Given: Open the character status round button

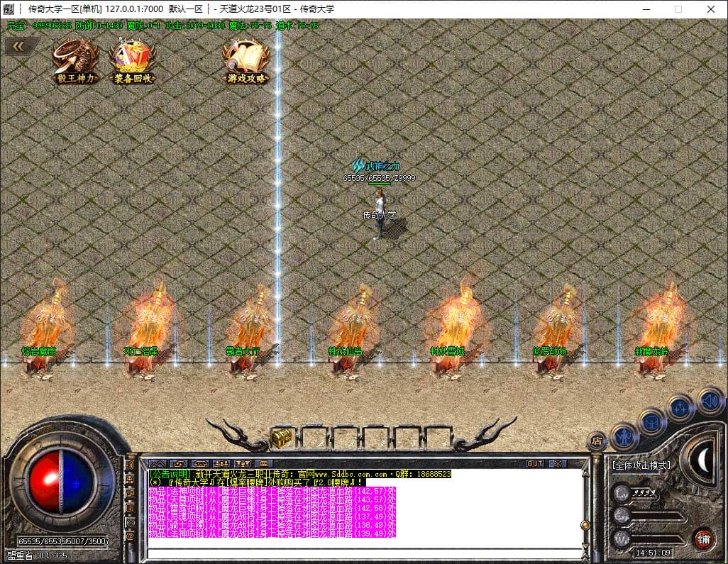Looking at the screenshot, I should 624,437.
